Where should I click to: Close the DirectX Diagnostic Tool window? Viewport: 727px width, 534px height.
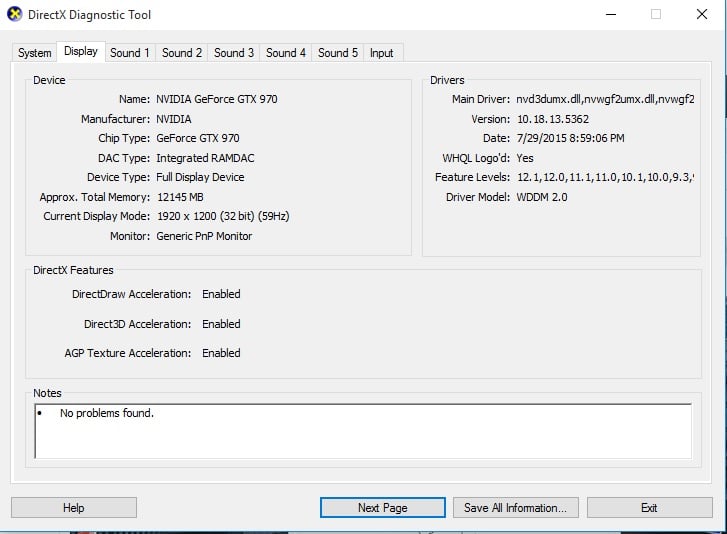(x=702, y=14)
